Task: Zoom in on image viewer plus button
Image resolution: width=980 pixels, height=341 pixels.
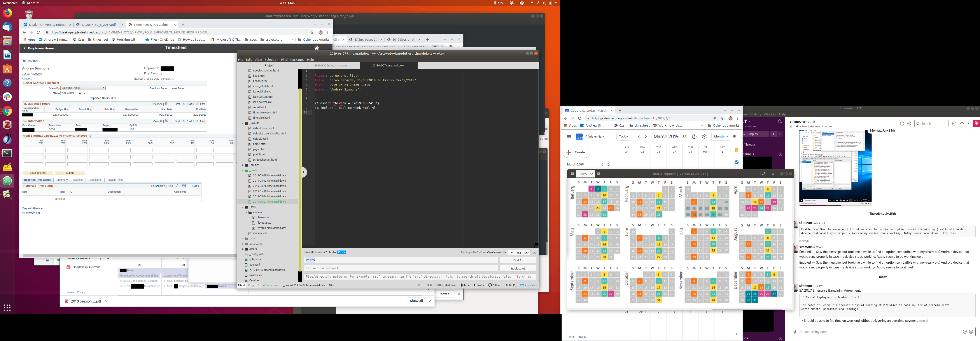Action: pyautogui.click(x=598, y=174)
